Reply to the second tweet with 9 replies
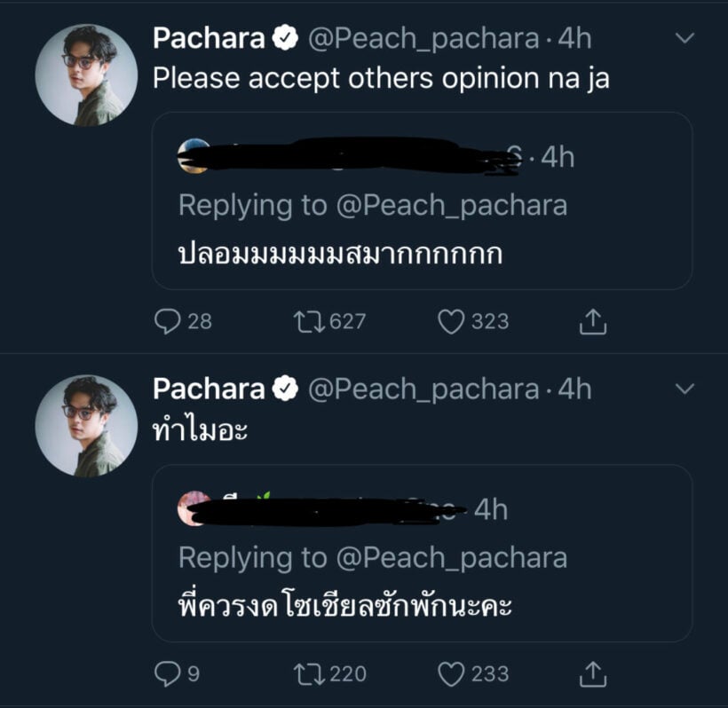 (167, 674)
